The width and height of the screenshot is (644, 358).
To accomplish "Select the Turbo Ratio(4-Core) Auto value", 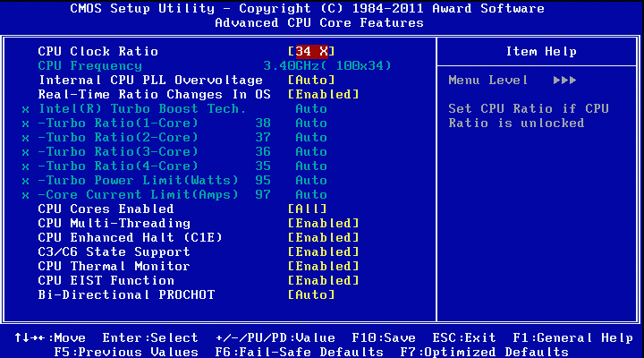I will coord(311,166).
